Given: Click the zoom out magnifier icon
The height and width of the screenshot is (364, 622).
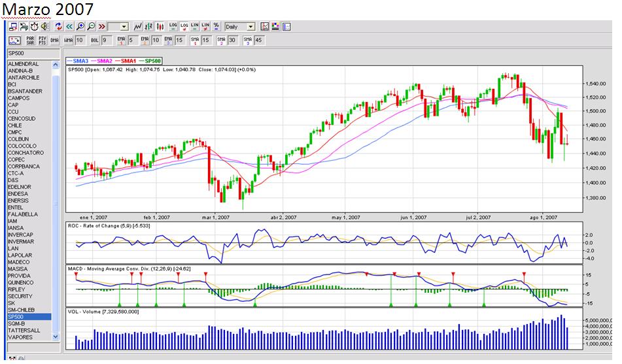Looking at the screenshot, I should tap(91, 27).
